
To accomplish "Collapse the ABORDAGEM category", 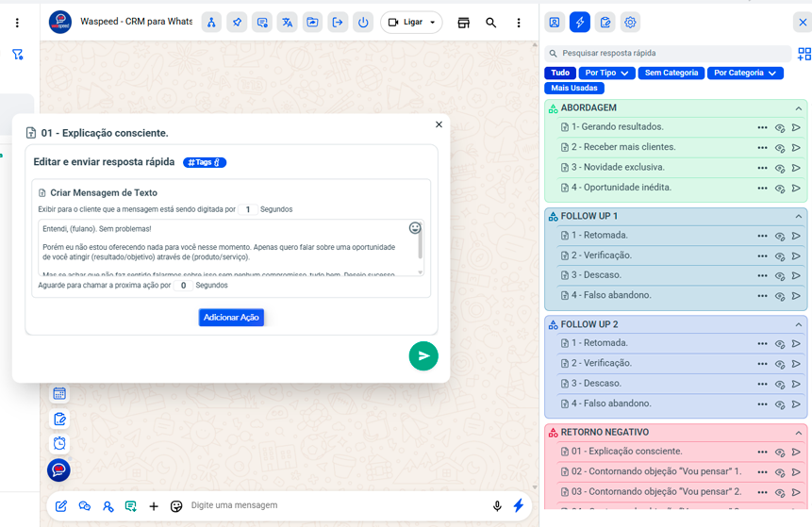I will (798, 108).
